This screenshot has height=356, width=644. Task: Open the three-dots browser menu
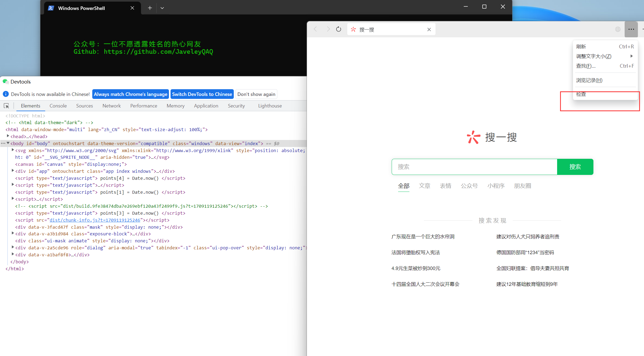(631, 29)
